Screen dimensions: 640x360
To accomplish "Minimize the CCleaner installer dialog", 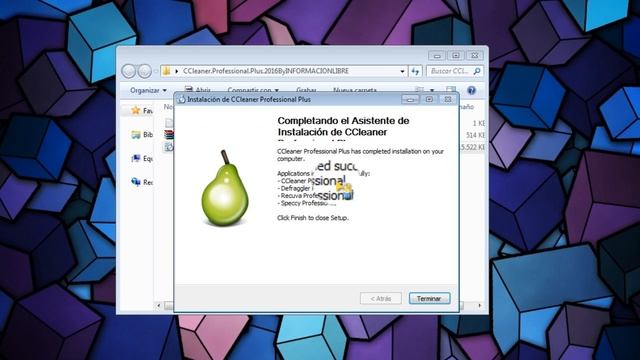I will click(410, 99).
